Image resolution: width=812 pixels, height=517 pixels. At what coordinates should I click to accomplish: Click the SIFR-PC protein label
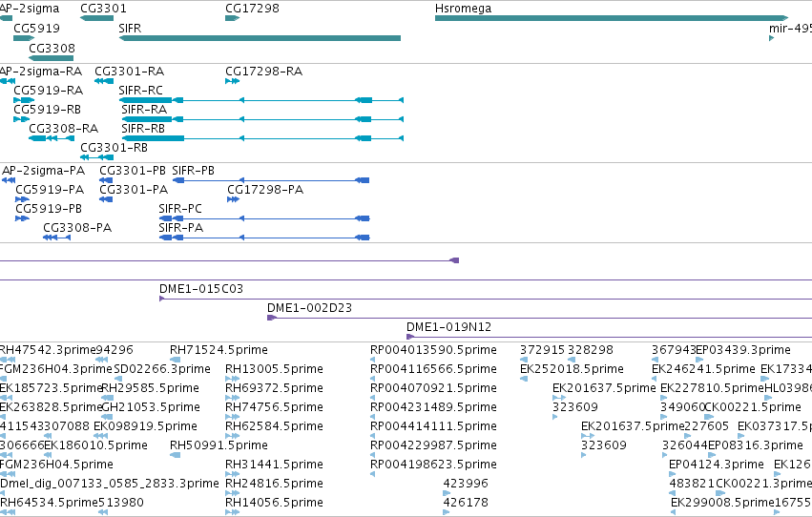(x=180, y=209)
